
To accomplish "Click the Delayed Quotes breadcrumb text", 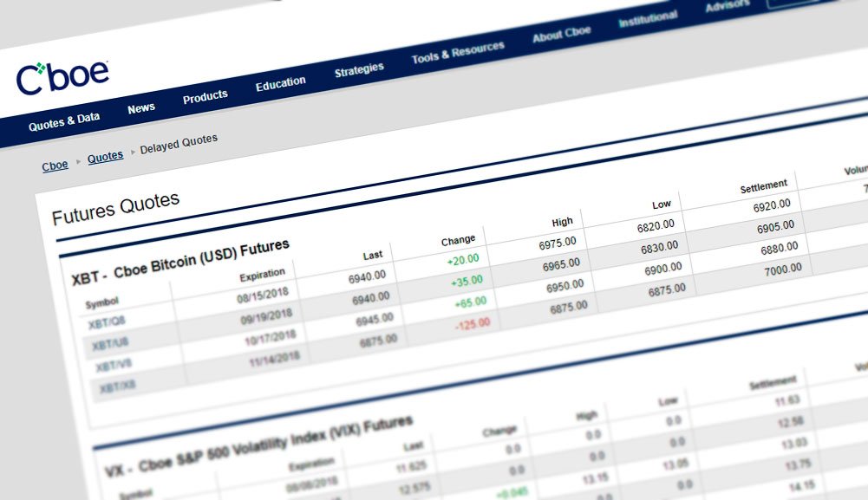I will pyautogui.click(x=179, y=144).
